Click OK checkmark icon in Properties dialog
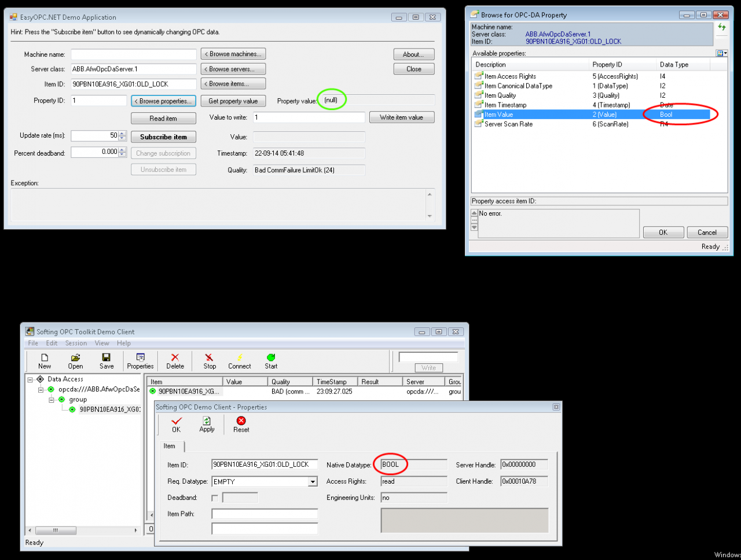This screenshot has height=560, width=741. click(x=177, y=421)
